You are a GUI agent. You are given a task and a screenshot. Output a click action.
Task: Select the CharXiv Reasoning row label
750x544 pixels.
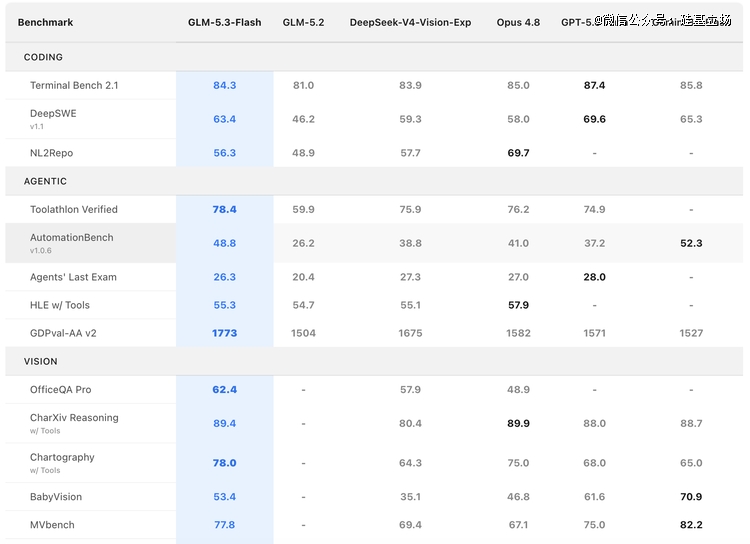(74, 418)
